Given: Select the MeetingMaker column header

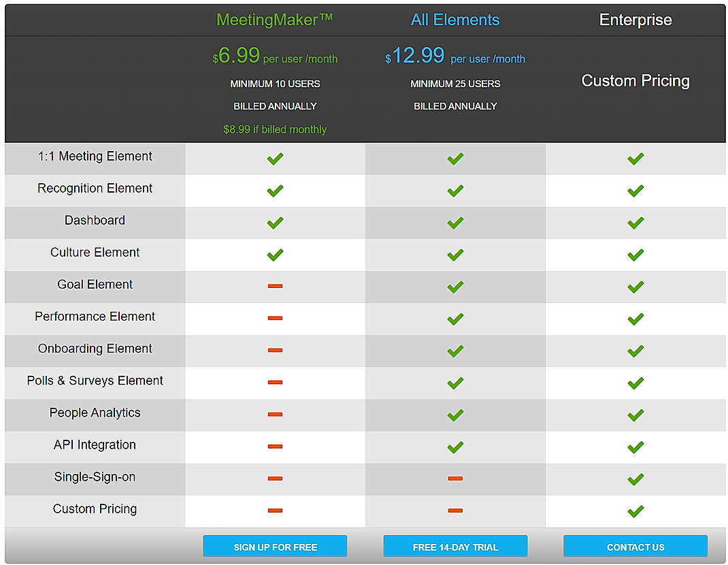Looking at the screenshot, I should (274, 20).
